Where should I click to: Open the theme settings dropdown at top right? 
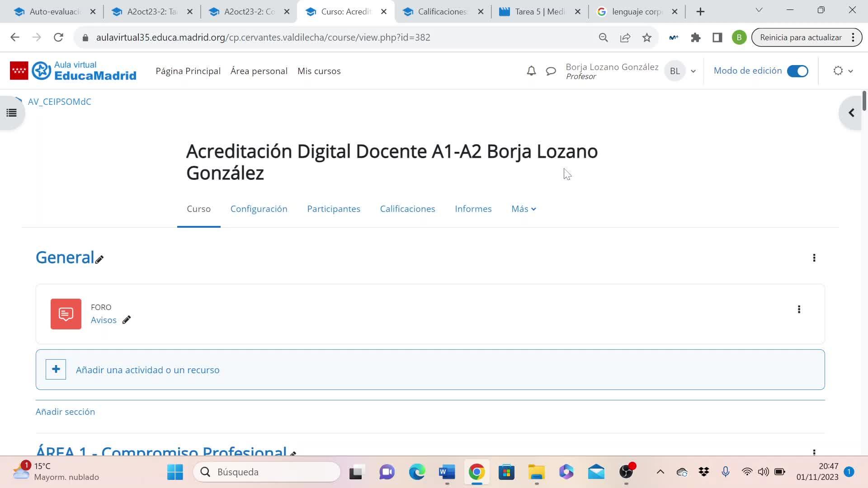pos(843,71)
